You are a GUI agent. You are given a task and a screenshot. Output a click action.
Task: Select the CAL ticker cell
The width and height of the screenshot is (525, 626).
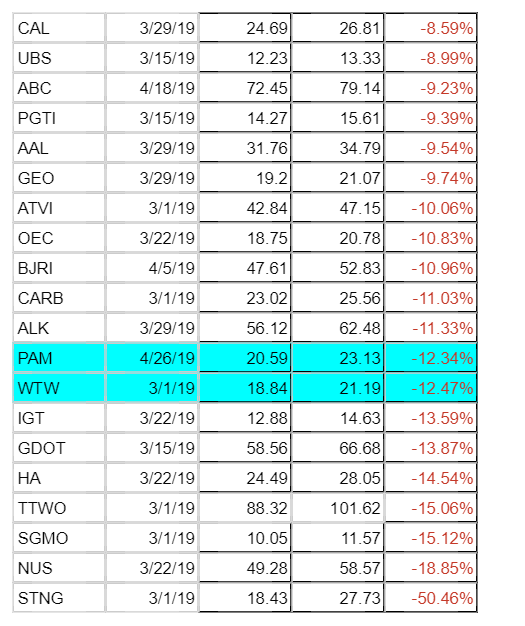tap(59, 28)
